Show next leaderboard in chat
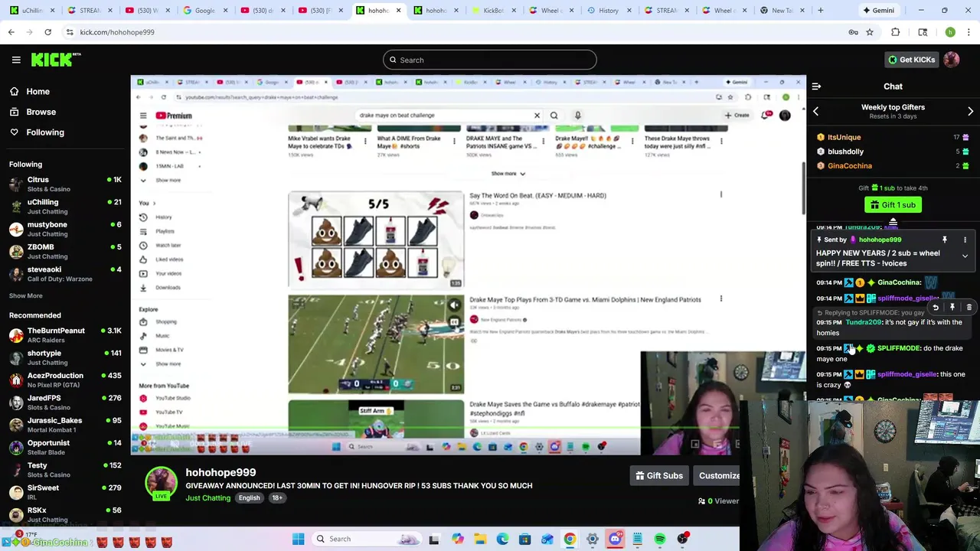 [970, 112]
